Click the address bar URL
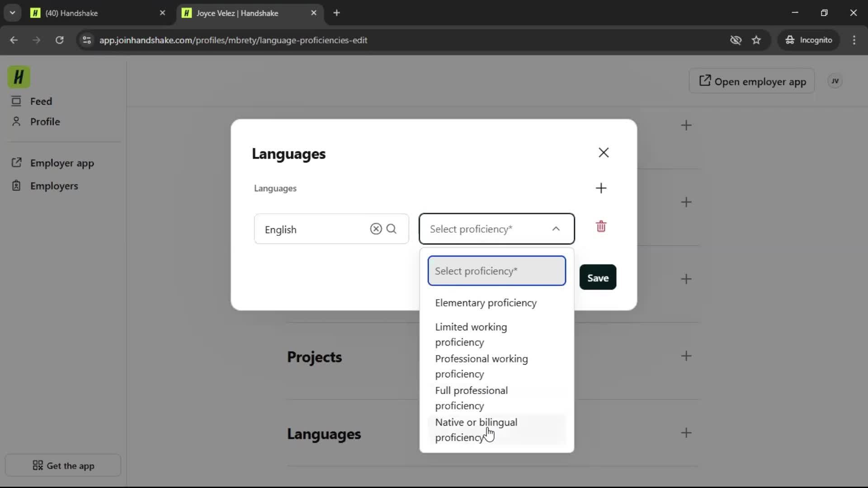The image size is (868, 488). pos(233,40)
